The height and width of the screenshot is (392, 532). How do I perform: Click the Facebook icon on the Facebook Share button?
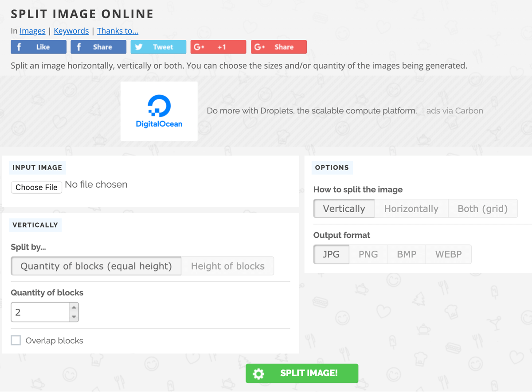coord(78,47)
